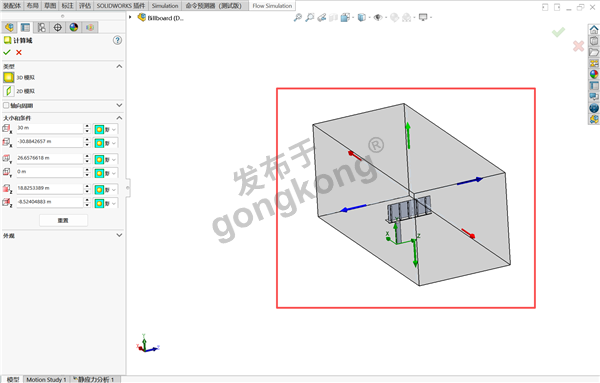Screen dimensions: 600x383
Task: Switch to the Assembly ribbon tab
Action: coord(12,6)
